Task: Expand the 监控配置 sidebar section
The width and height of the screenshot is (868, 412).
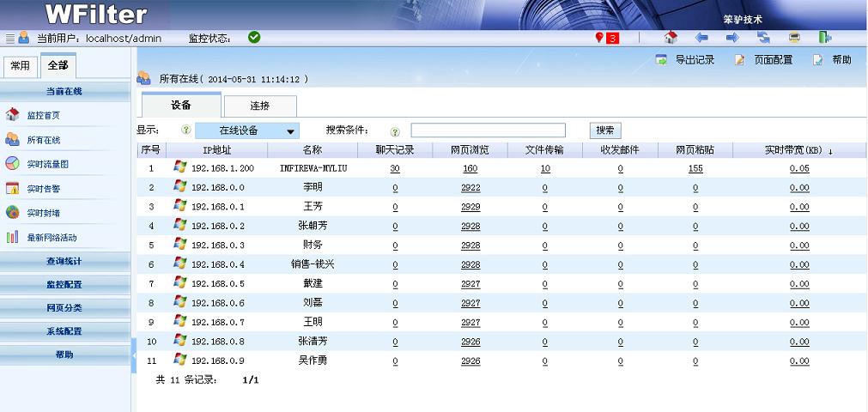Action: 64,284
